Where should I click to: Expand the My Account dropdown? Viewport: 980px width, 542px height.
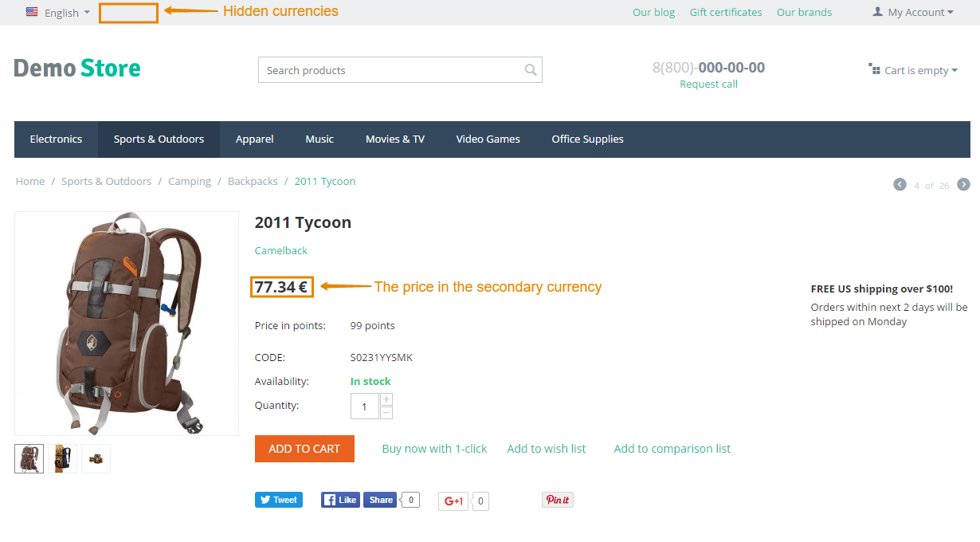point(913,13)
